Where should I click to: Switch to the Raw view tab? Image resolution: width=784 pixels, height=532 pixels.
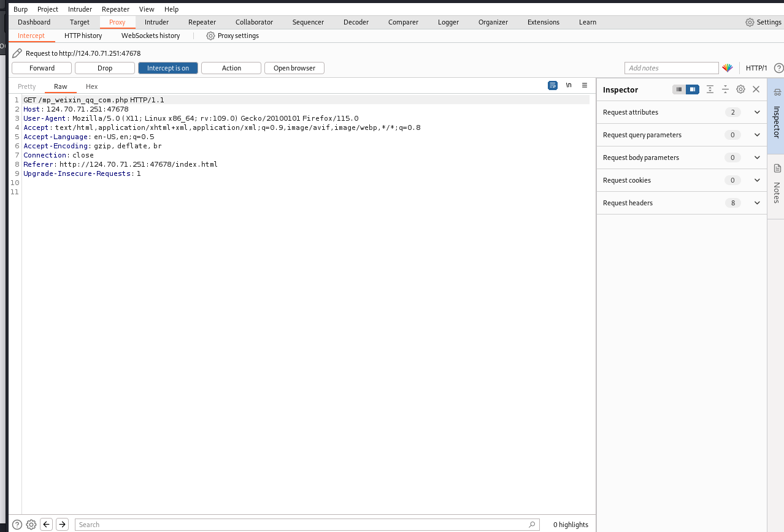[61, 86]
